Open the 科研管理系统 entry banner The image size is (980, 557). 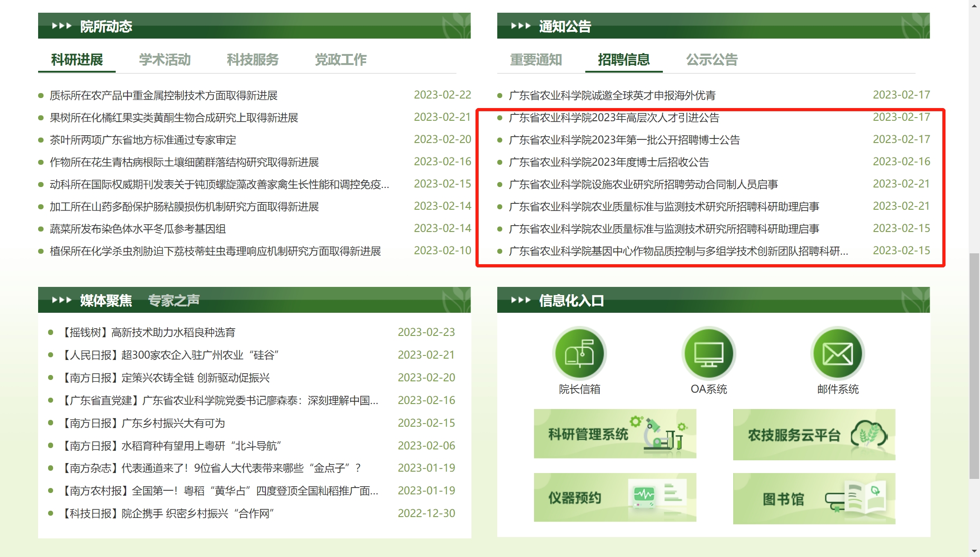(615, 434)
